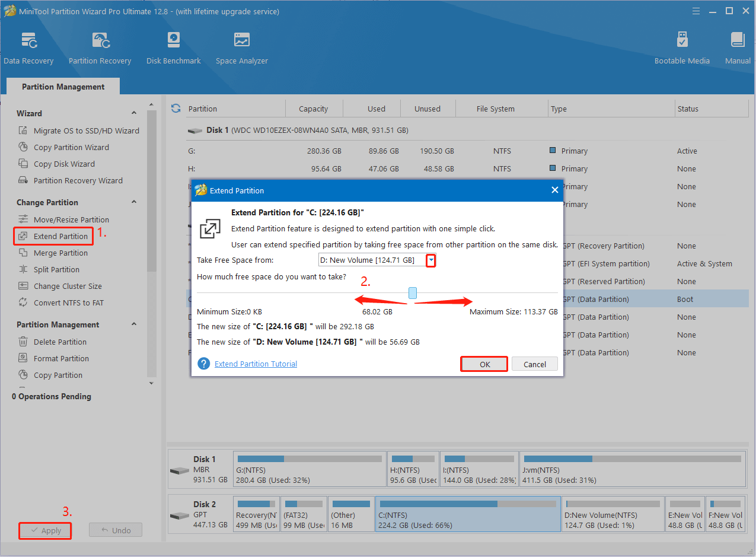Create Bootable Media

682,47
